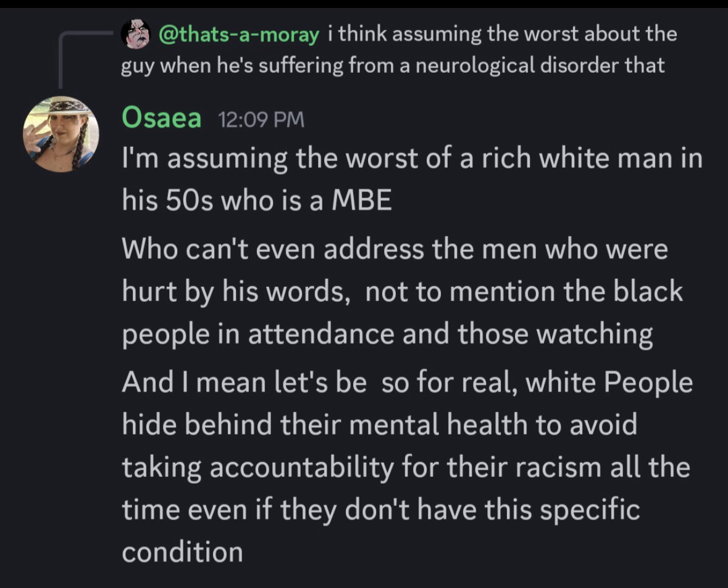Click the line starting "hurt by his words"

(x=402, y=291)
